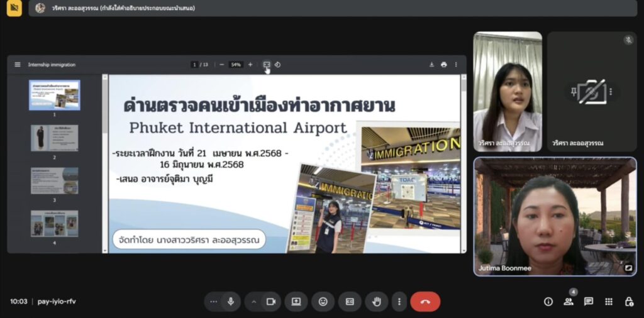Image resolution: width=644 pixels, height=318 pixels.
Task: Open the activities grid icon
Action: pyautogui.click(x=609, y=302)
